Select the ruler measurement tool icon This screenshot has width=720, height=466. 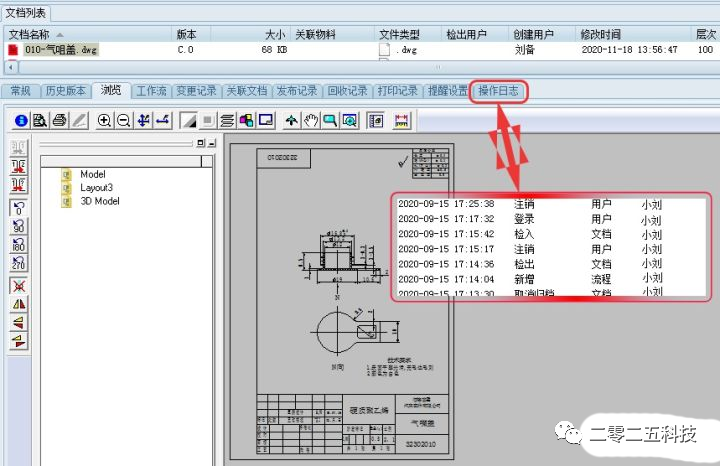tap(401, 121)
